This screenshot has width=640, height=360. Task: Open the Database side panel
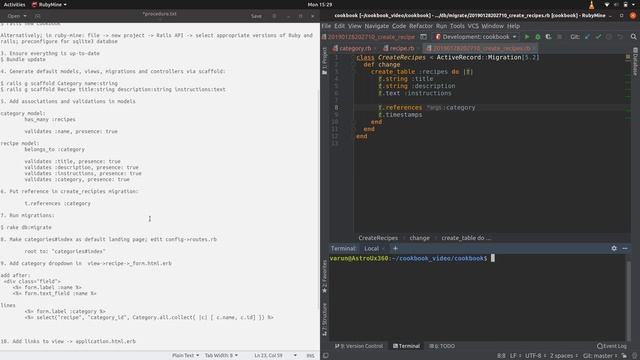coord(636,61)
